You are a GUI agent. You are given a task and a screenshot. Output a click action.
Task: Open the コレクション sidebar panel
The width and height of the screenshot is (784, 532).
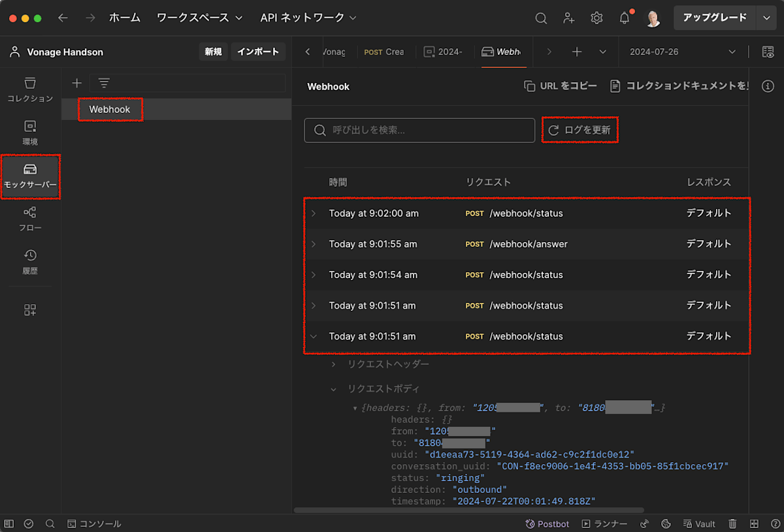tap(30, 90)
